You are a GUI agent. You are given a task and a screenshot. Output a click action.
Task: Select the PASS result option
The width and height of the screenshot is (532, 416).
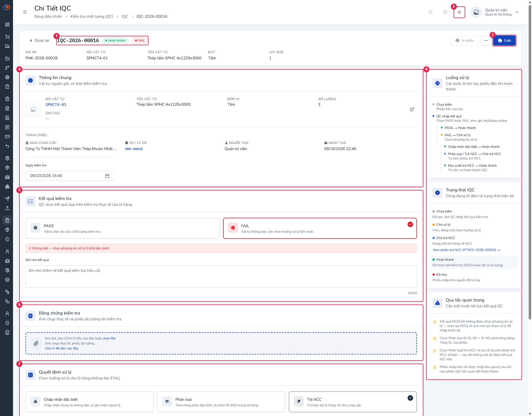tap(122, 228)
